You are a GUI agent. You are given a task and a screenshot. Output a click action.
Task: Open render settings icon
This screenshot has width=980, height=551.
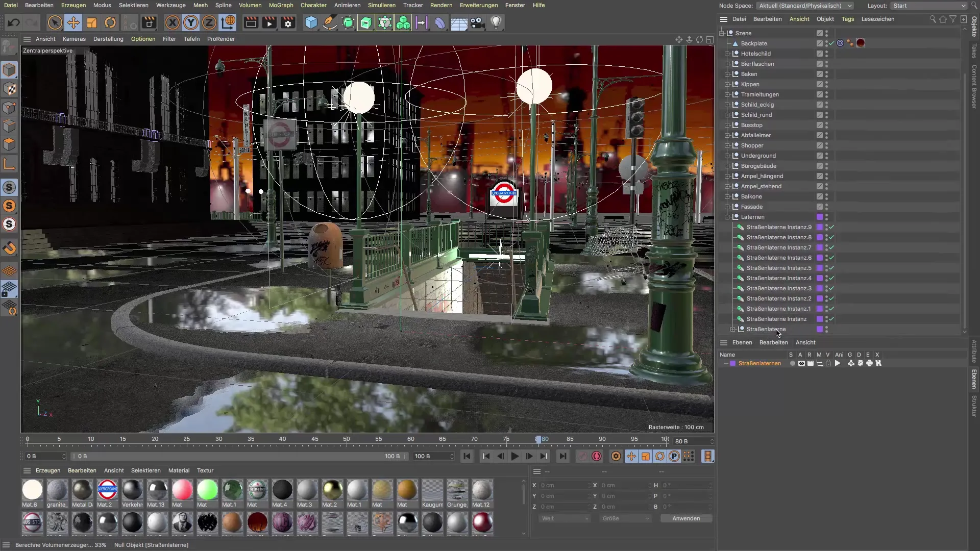coord(288,22)
